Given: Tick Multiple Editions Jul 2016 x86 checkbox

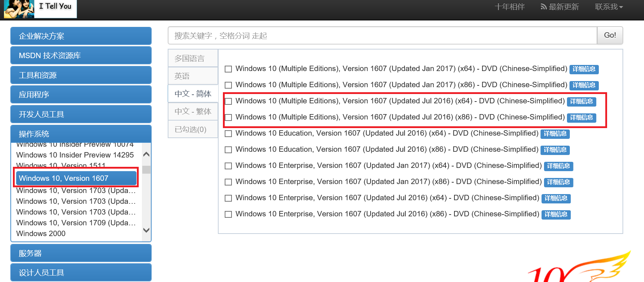Looking at the screenshot, I should tap(228, 117).
